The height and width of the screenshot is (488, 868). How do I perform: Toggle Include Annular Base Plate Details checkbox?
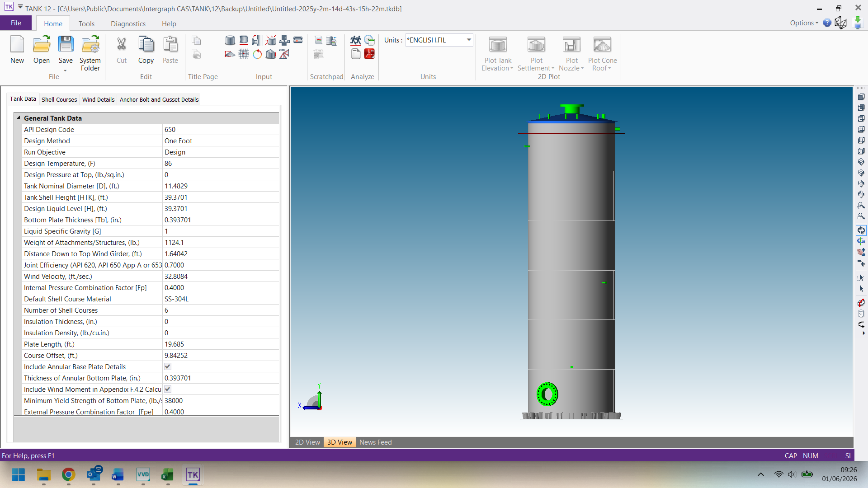pos(168,366)
